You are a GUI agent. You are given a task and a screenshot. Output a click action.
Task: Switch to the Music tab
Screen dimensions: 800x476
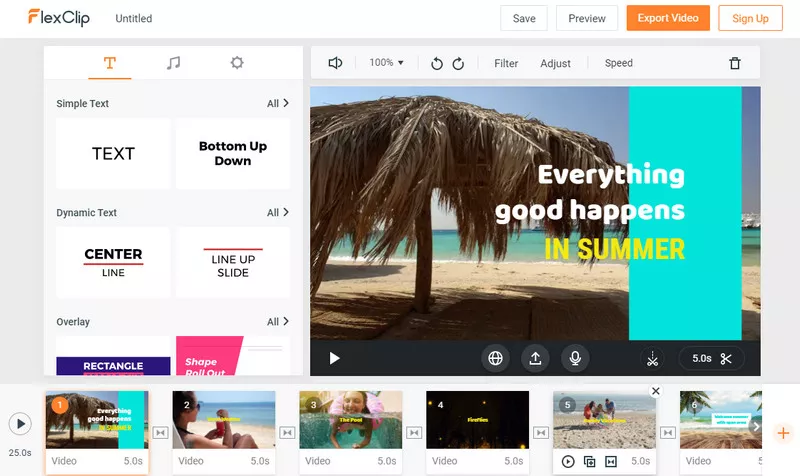[x=173, y=63]
